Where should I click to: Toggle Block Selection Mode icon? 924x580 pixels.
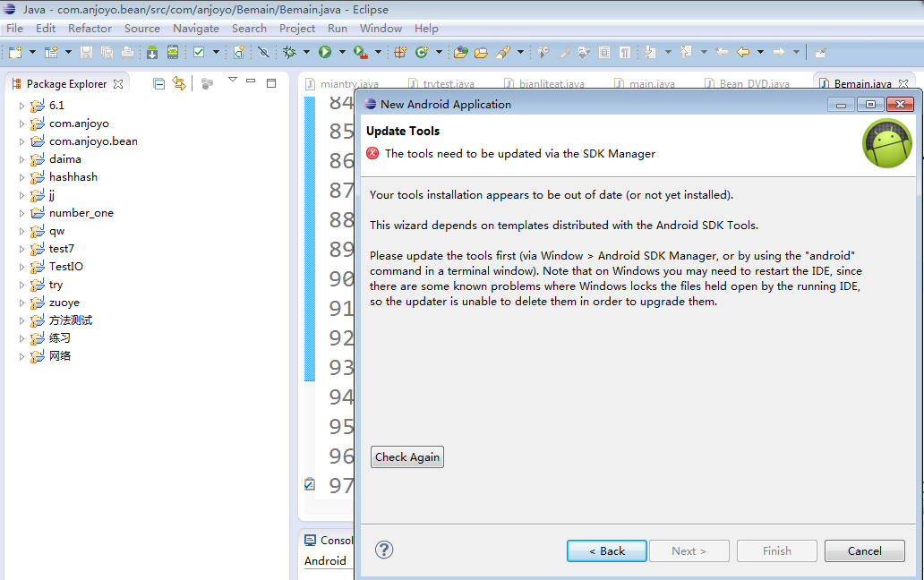tap(604, 53)
